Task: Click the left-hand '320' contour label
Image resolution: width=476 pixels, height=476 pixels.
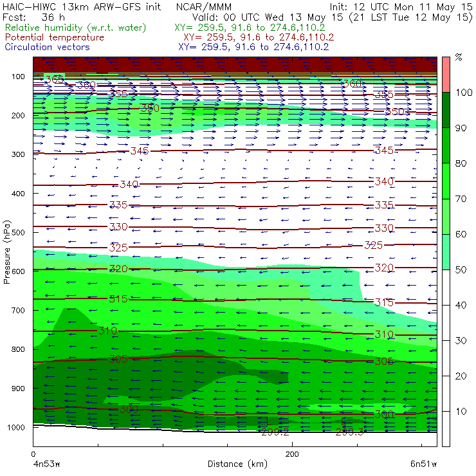Action: coord(118,269)
